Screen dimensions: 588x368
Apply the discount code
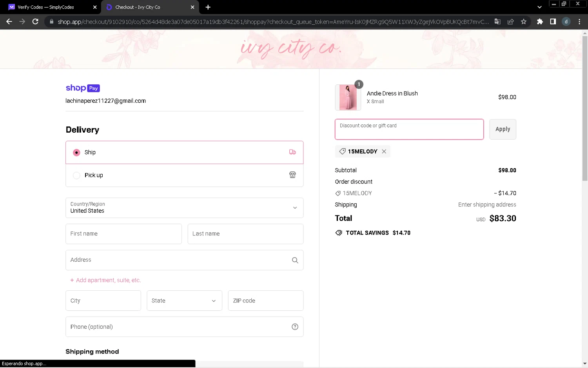point(503,129)
